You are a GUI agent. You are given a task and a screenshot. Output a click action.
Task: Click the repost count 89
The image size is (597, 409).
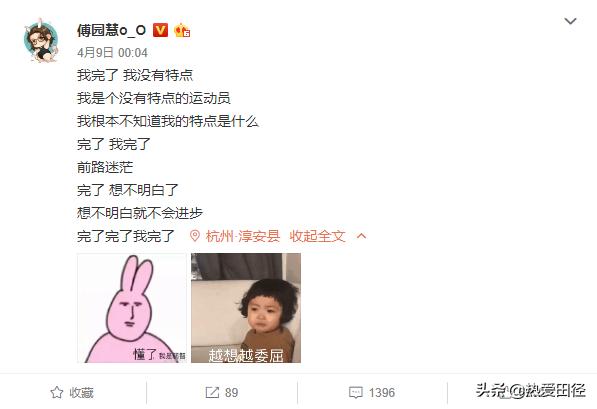pyautogui.click(x=231, y=393)
